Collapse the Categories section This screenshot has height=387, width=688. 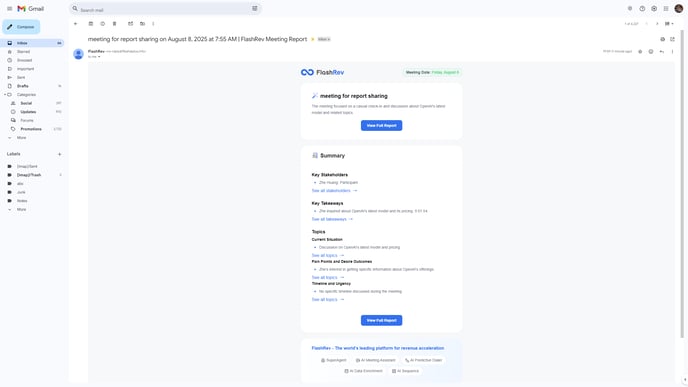[x=5, y=95]
